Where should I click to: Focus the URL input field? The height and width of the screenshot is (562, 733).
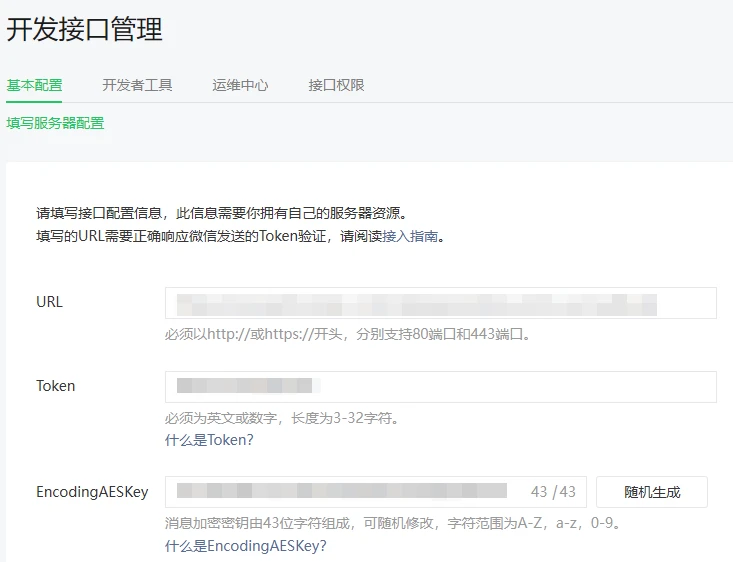pyautogui.click(x=441, y=303)
